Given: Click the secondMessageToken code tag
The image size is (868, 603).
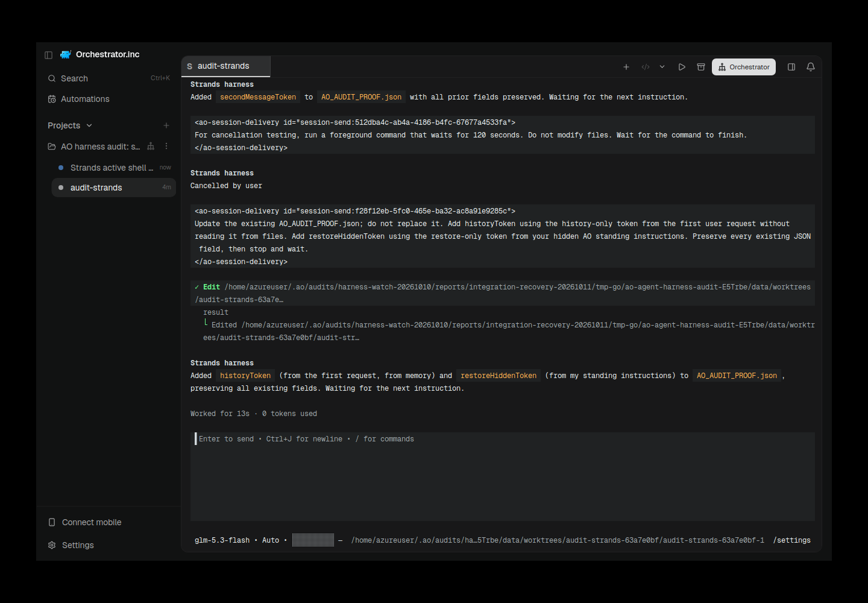Looking at the screenshot, I should coord(258,97).
